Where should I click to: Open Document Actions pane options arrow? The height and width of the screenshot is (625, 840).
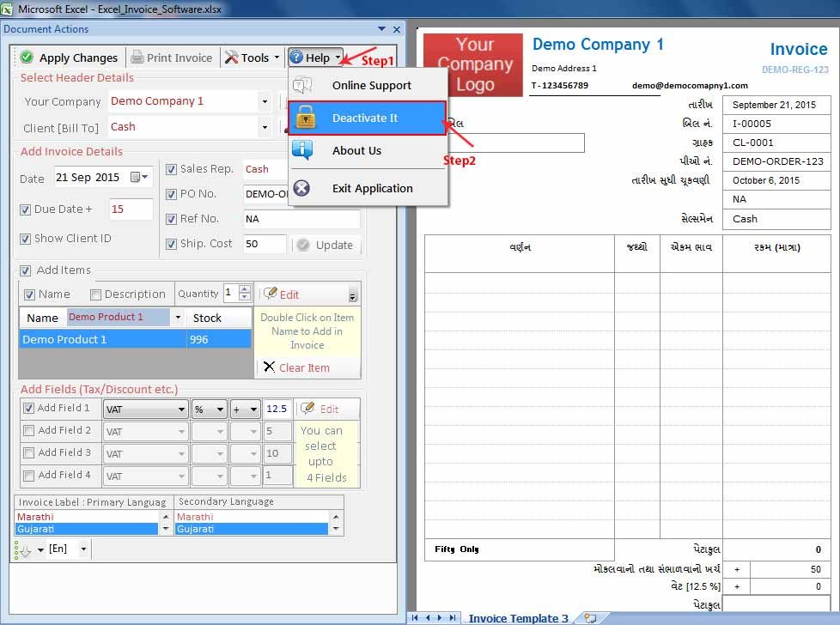click(x=382, y=29)
